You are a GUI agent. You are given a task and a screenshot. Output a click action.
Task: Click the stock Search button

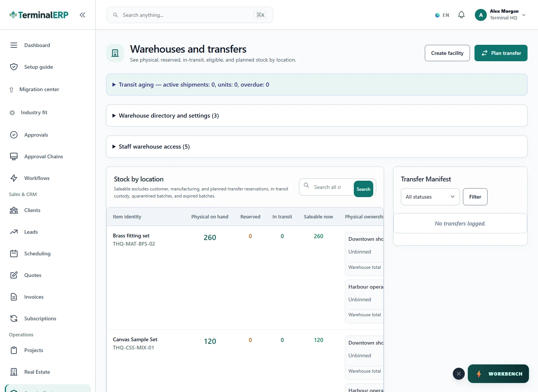coord(363,189)
